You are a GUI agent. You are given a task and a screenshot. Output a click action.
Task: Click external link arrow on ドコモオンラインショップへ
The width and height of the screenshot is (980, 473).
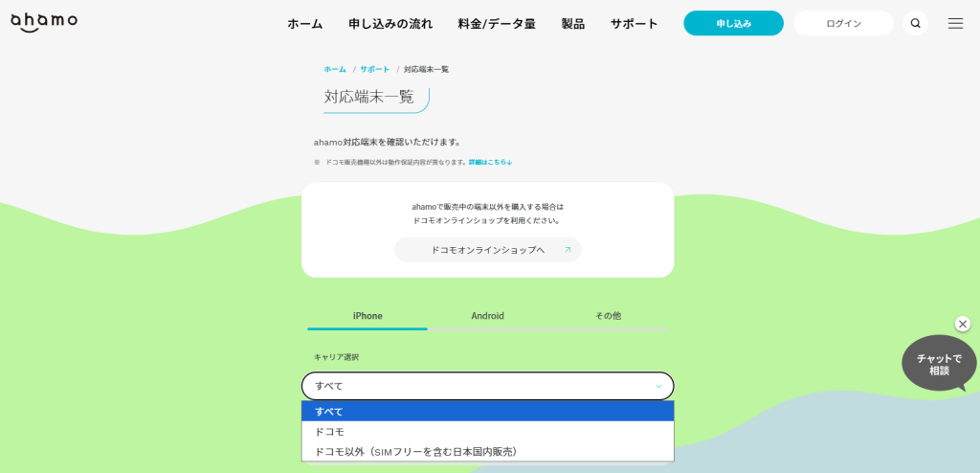coord(568,250)
